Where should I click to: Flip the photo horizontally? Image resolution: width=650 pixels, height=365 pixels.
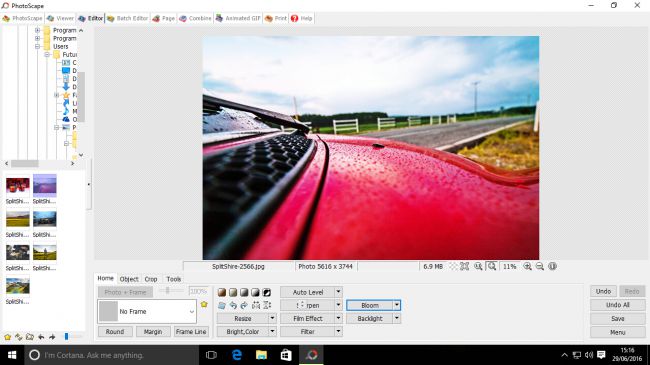pyautogui.click(x=256, y=305)
